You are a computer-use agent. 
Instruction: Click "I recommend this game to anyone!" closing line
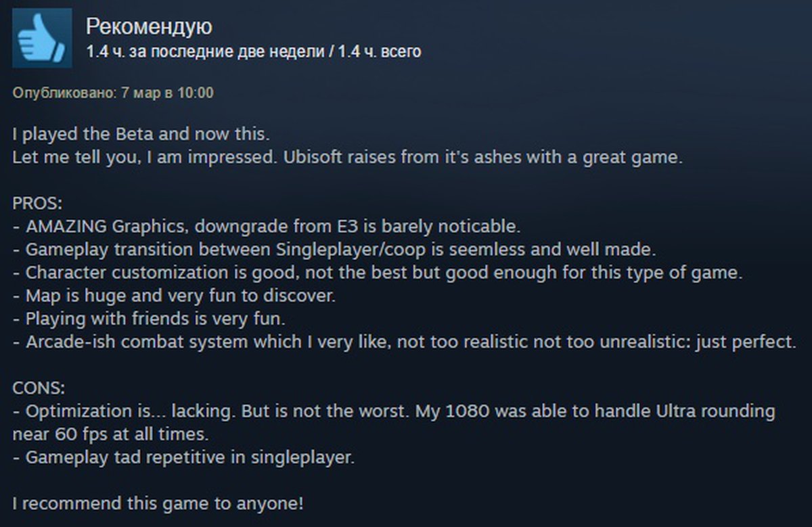coord(158,503)
